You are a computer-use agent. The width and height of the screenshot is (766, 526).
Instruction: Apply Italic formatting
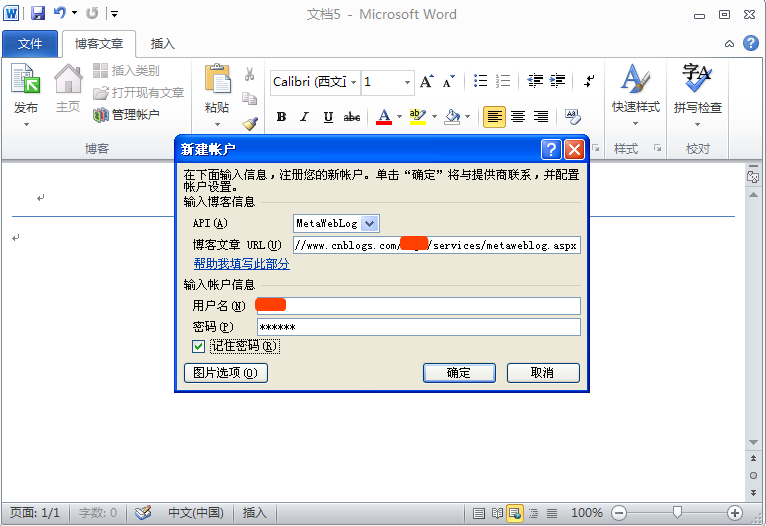(305, 117)
